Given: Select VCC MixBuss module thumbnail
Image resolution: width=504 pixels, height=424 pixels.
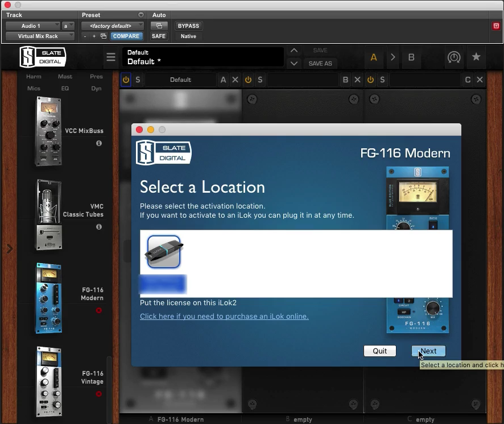Looking at the screenshot, I should [48, 131].
